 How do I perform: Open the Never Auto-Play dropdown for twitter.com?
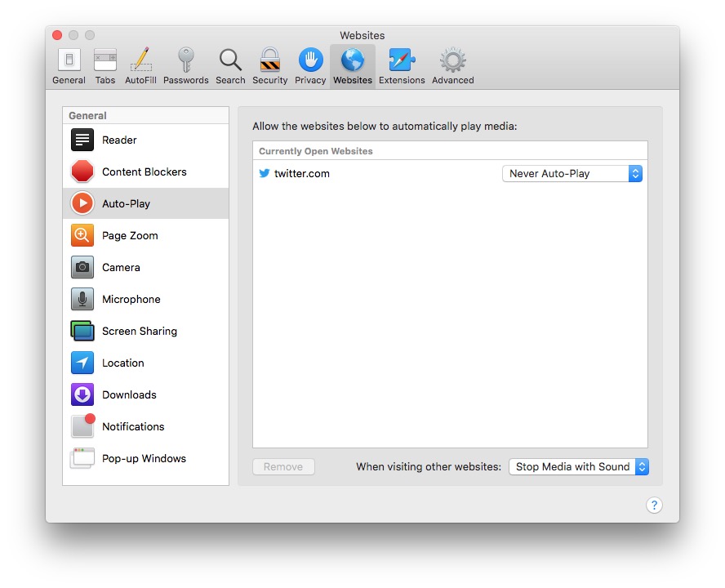coord(572,173)
